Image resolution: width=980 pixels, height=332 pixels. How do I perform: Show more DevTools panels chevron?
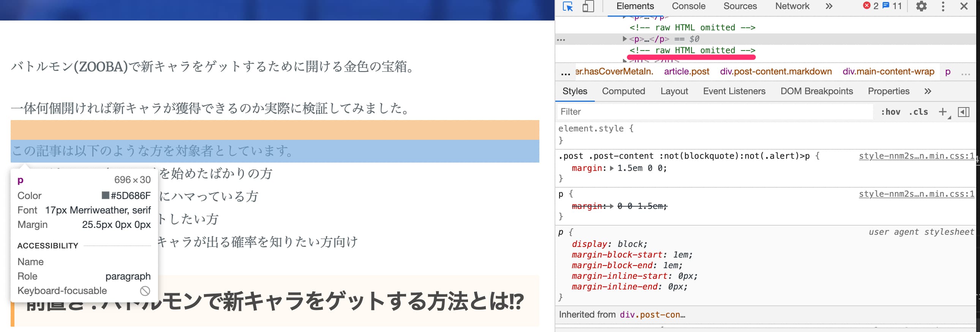829,6
